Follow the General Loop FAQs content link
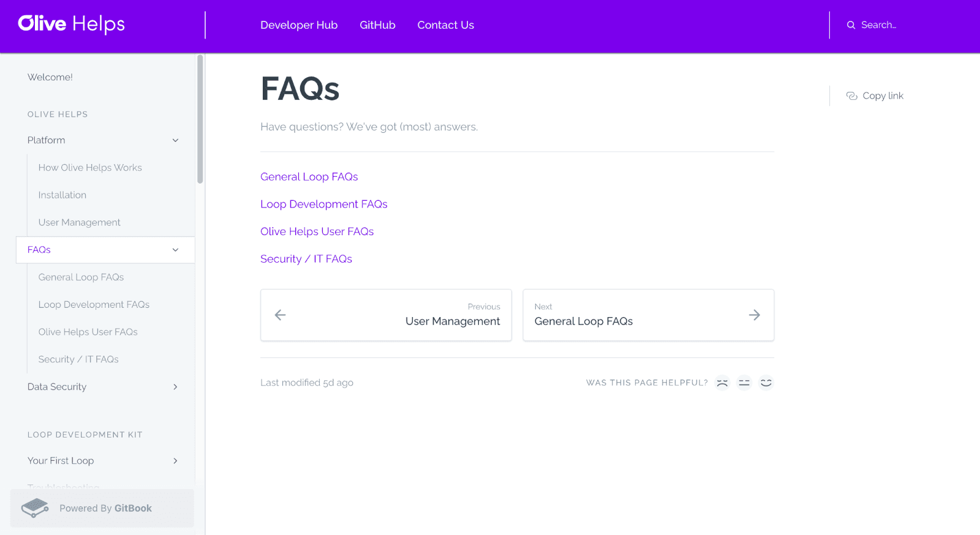 309,177
